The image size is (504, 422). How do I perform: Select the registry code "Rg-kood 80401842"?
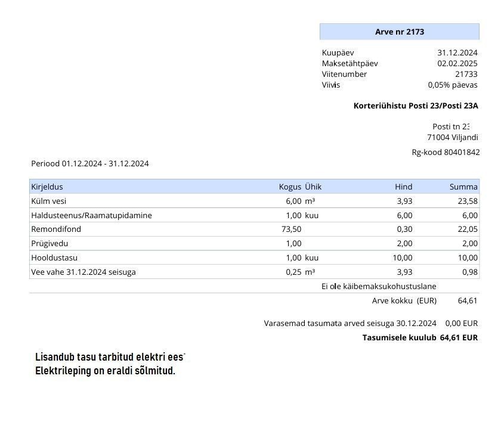[445, 152]
